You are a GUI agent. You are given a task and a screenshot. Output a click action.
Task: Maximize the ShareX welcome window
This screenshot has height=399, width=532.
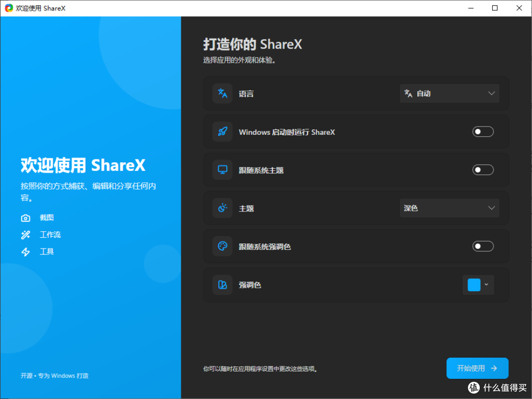(495, 8)
